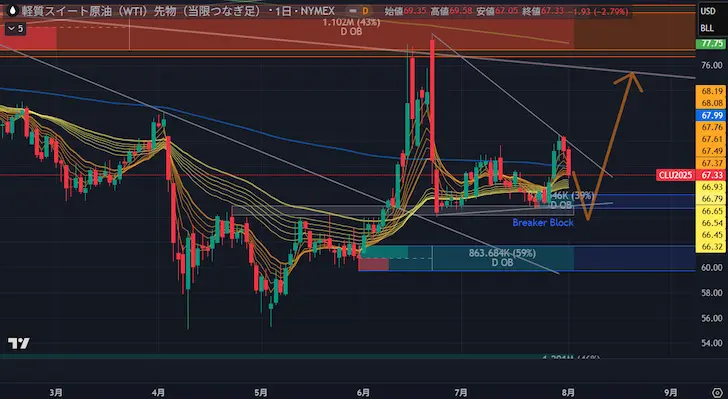Click the 67.37 orange price label
This screenshot has width=728, height=399.
[711, 163]
